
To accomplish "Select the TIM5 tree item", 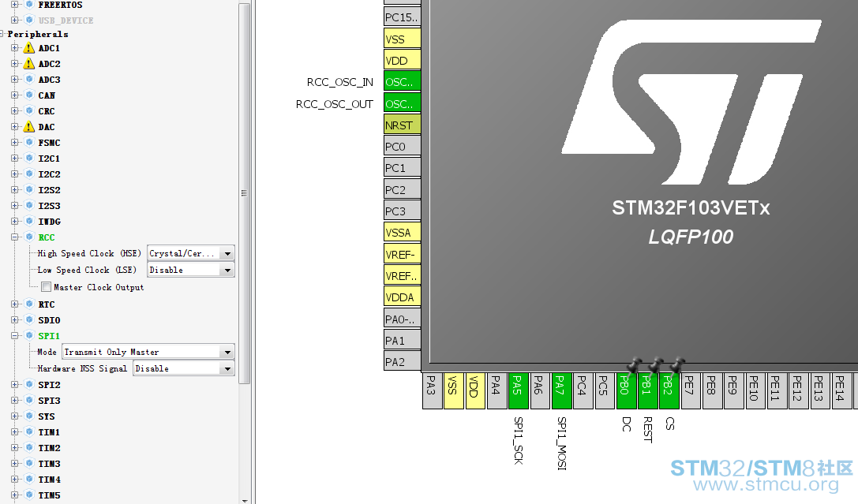I will tap(49, 495).
